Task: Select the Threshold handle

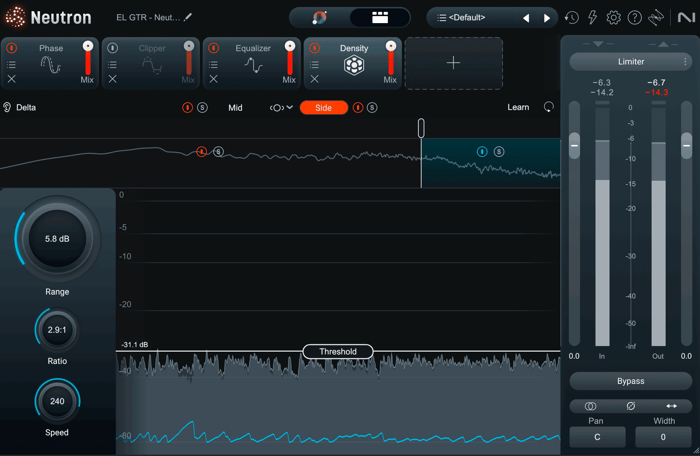Action: pos(338,351)
